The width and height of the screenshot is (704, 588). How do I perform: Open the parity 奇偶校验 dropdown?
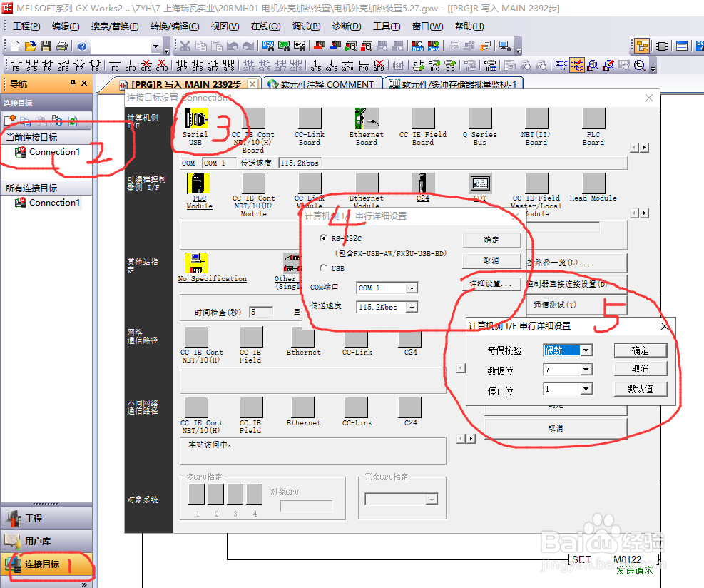click(x=586, y=350)
